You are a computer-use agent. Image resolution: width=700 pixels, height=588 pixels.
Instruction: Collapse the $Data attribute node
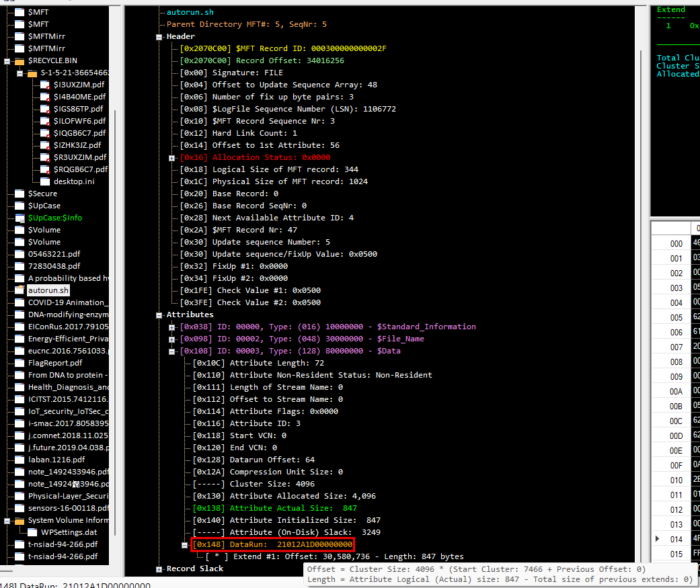tap(172, 351)
